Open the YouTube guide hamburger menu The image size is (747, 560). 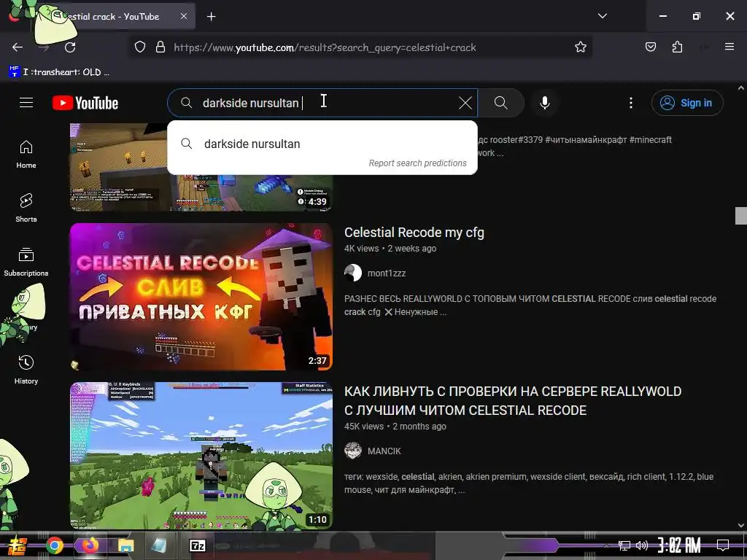coord(26,102)
